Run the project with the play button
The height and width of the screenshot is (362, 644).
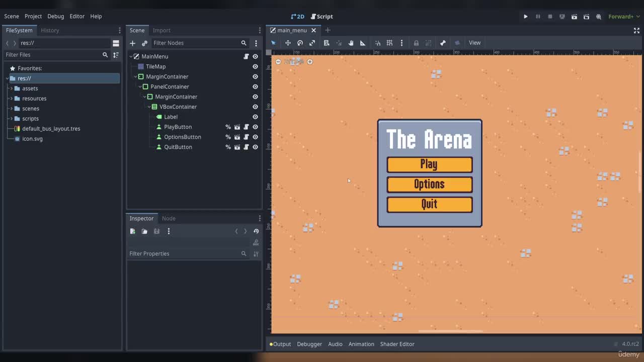click(x=526, y=17)
